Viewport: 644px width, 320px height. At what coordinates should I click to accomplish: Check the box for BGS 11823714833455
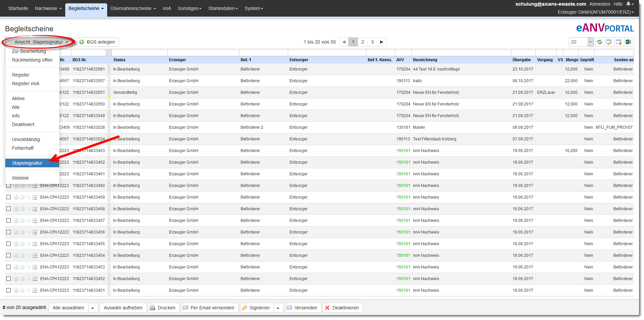(9, 244)
